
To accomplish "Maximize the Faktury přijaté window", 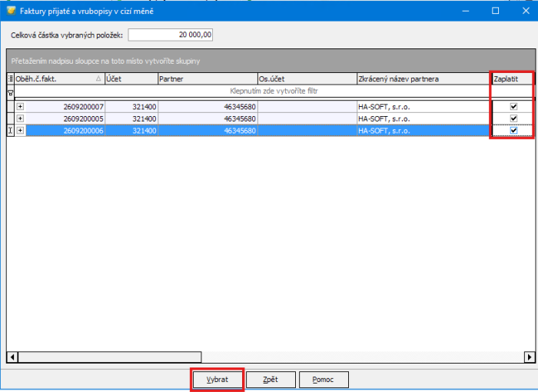I will (495, 10).
